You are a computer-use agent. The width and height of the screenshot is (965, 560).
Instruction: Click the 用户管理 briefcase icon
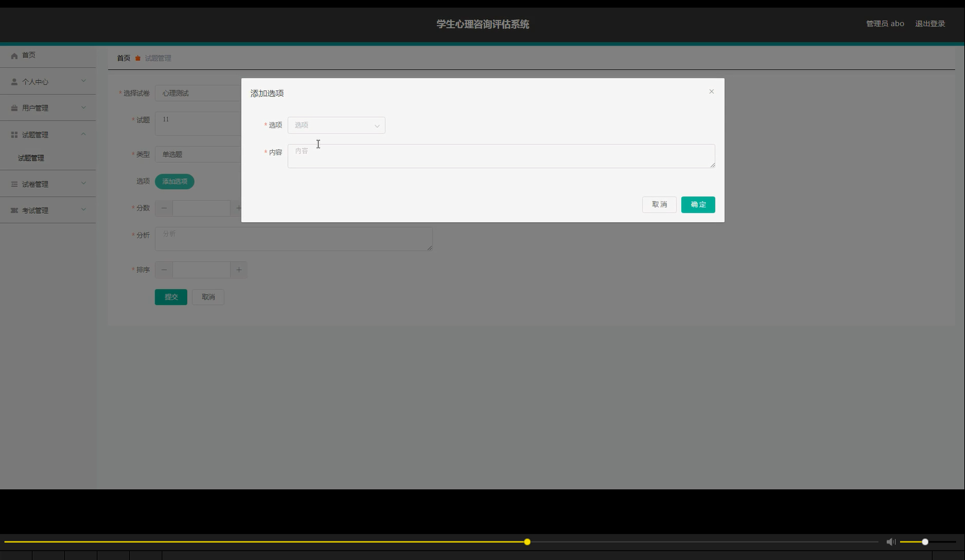(14, 108)
